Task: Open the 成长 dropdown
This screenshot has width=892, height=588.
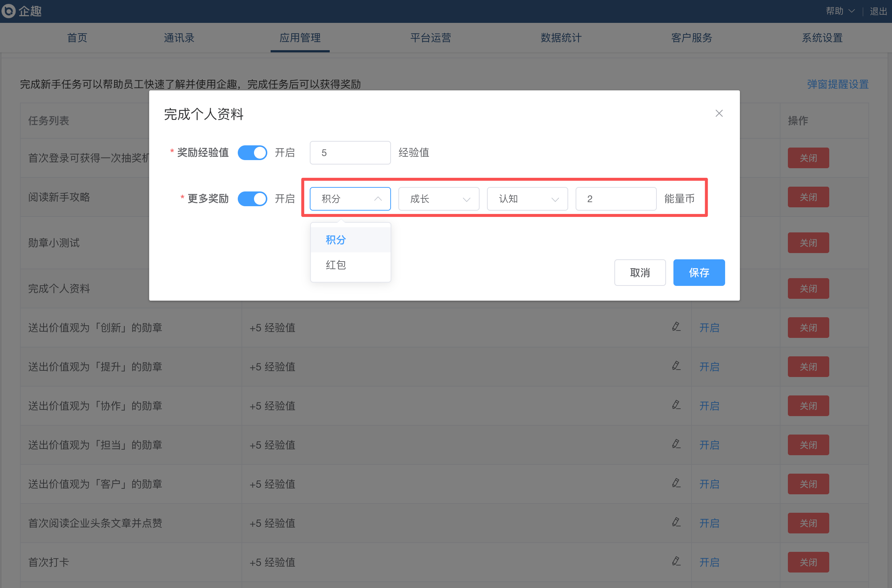Action: point(438,199)
